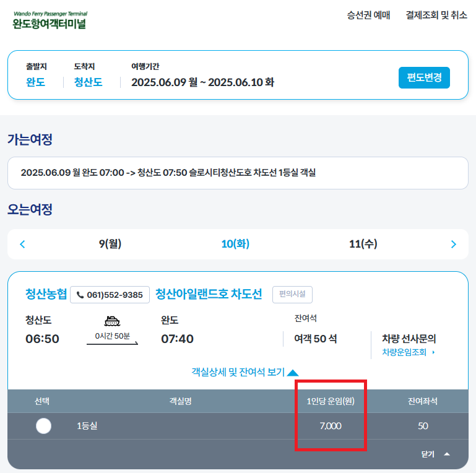Click the 가는여정 summary box
Viewport: 476px width, 473px height.
[x=238, y=173]
